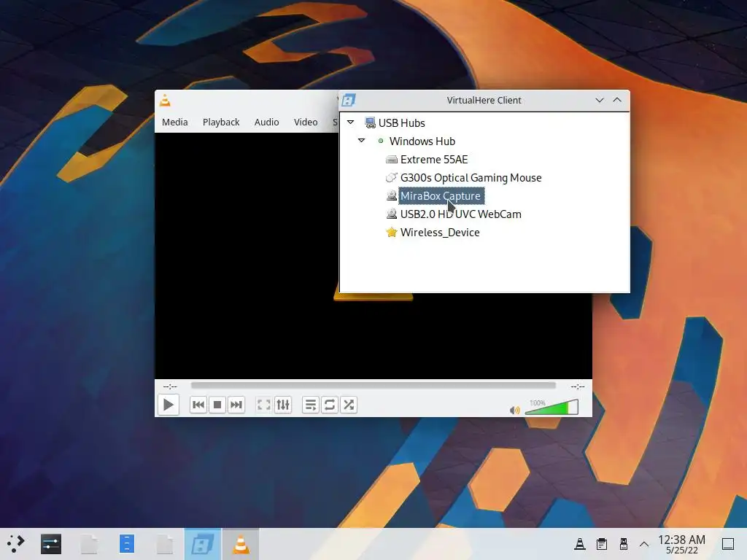Image resolution: width=747 pixels, height=560 pixels.
Task: Open the blue file manager taskbar icon
Action: coord(127,543)
